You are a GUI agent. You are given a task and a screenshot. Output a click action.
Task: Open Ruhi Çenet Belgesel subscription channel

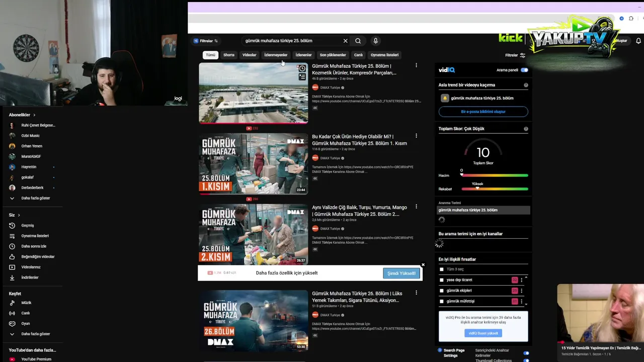tap(33, 125)
